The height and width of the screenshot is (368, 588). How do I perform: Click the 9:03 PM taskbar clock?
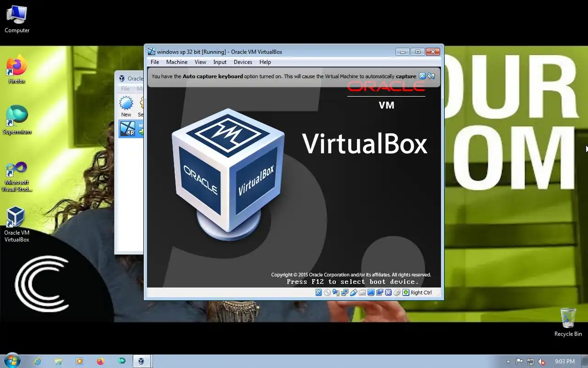[x=565, y=362]
